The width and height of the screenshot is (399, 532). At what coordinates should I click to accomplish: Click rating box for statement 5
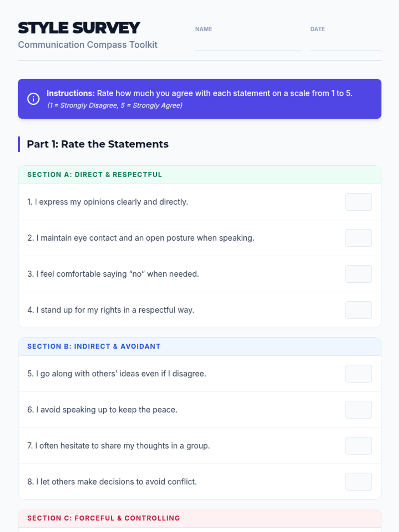click(358, 374)
